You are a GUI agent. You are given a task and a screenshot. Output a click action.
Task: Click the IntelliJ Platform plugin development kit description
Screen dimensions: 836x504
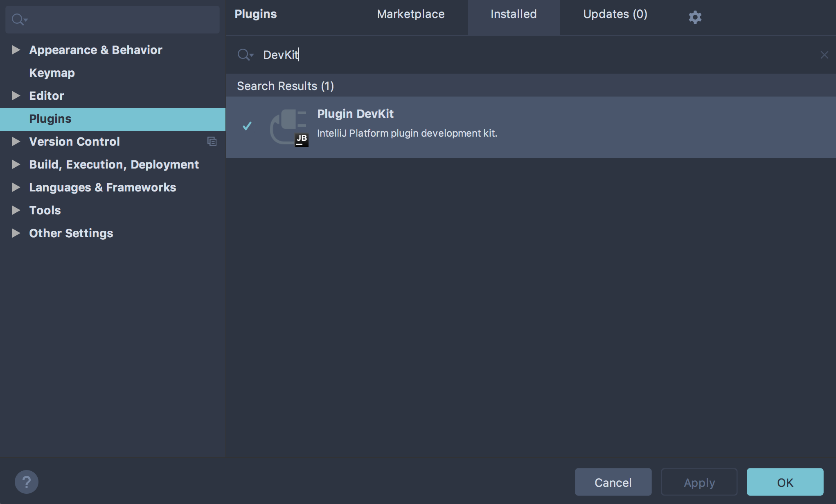click(x=407, y=133)
